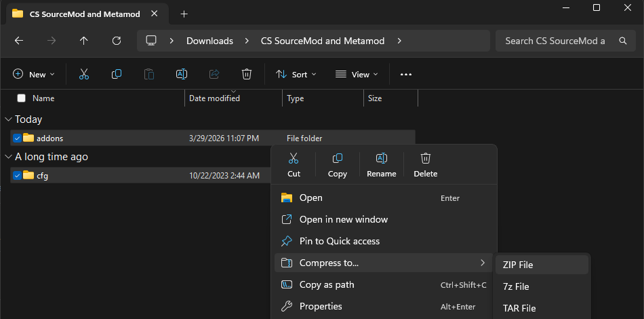The width and height of the screenshot is (644, 319).
Task: Uncheck the addons folder checkbox
Action: [17, 138]
